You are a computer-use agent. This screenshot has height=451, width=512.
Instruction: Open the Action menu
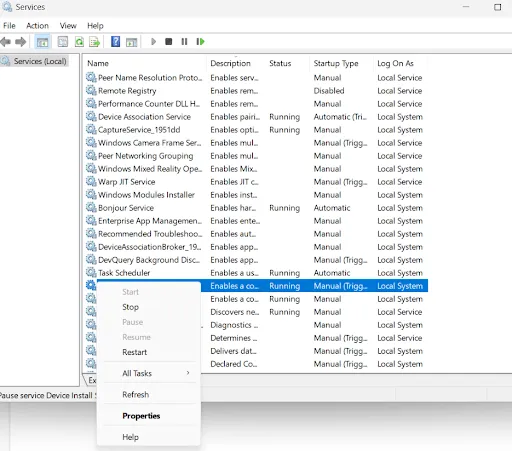pos(37,26)
